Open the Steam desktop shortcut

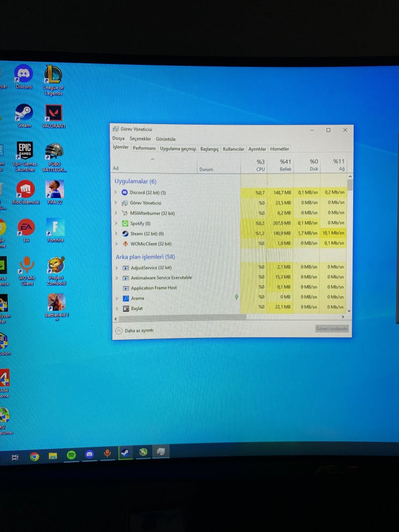coord(24,116)
